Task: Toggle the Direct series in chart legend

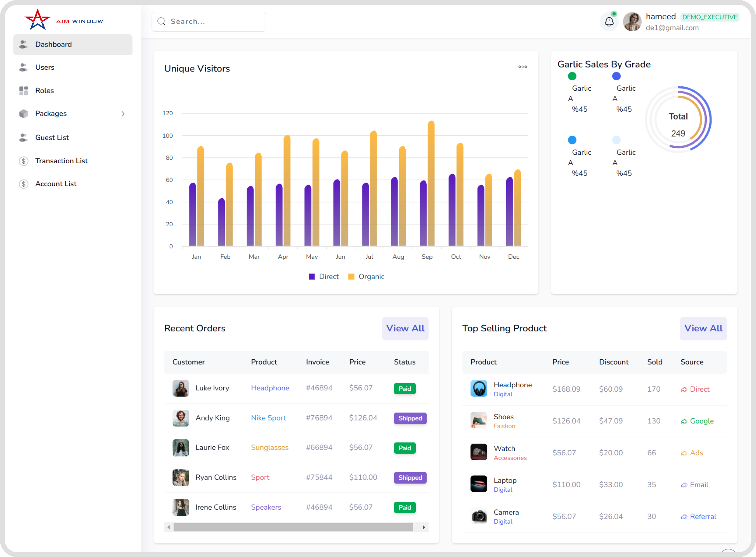Action: pyautogui.click(x=324, y=276)
